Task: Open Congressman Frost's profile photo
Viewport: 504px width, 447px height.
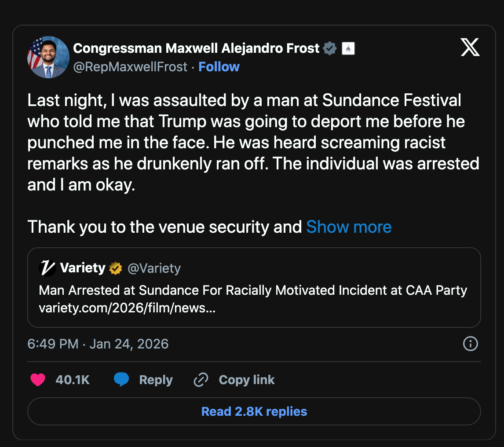Action: point(48,57)
